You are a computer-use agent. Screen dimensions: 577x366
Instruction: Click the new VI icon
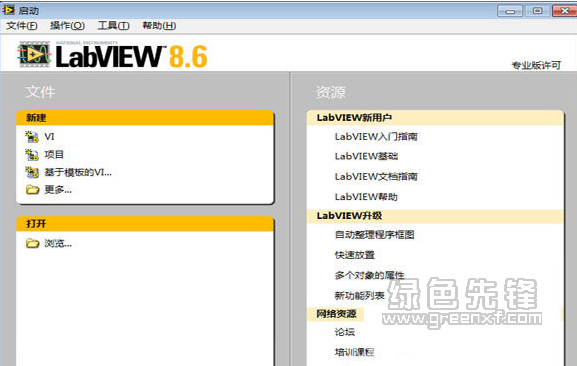tap(32, 137)
